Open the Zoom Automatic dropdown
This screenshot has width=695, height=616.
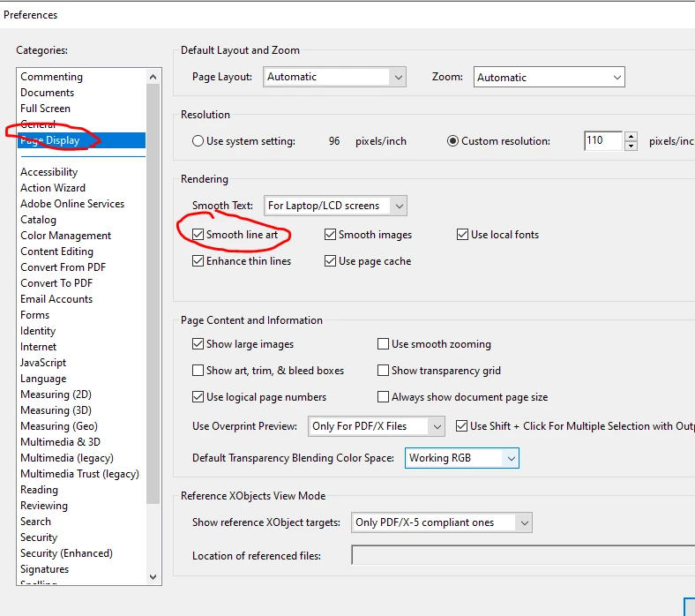click(549, 77)
